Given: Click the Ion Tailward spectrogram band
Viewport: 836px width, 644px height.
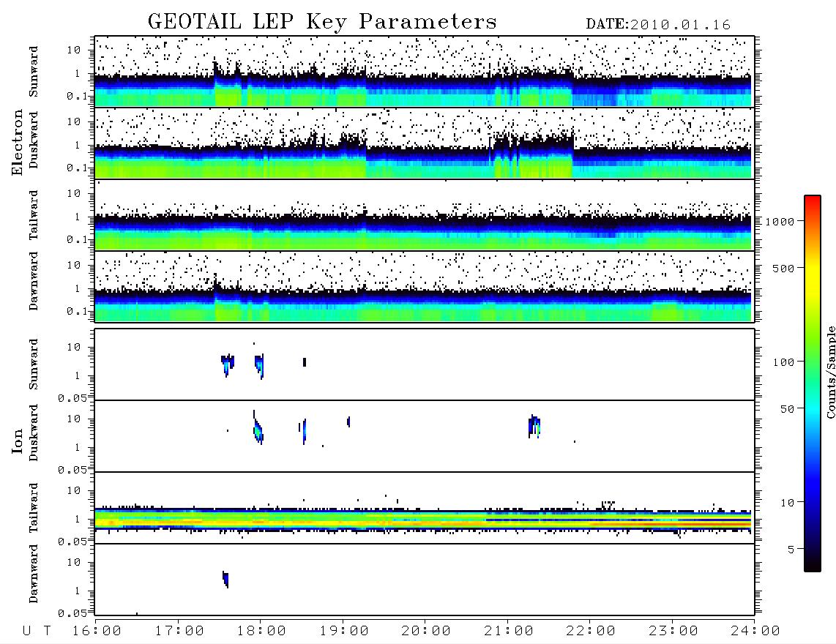Looking at the screenshot, I should point(423,519).
